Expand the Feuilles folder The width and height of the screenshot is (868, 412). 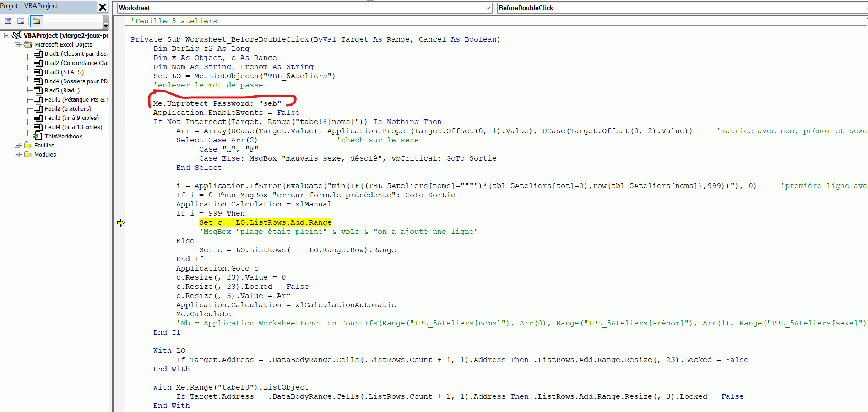[17, 145]
